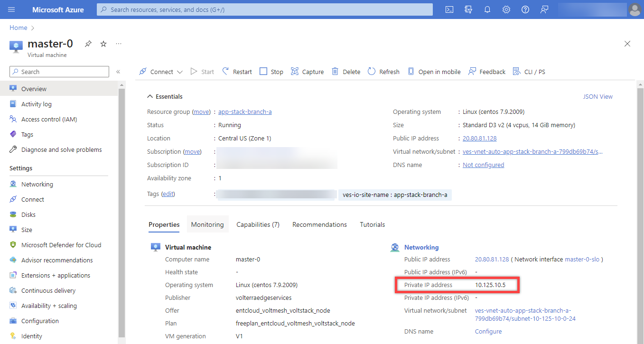Click the sidebar search box
The image size is (644, 344).
(59, 72)
